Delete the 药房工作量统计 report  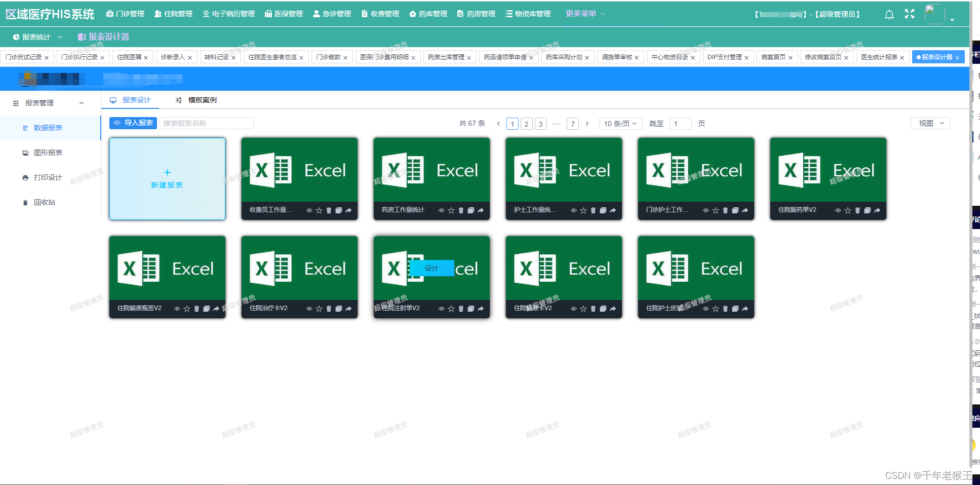(x=461, y=210)
